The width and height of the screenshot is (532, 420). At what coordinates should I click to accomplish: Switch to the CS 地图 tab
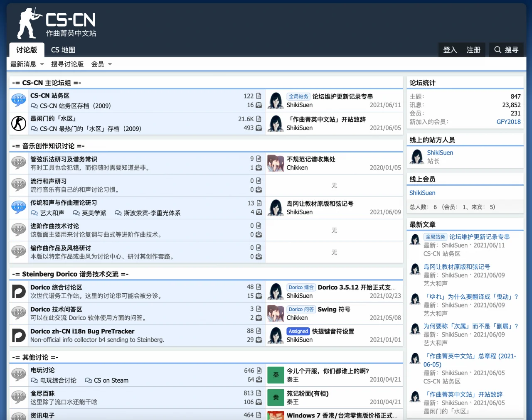click(x=63, y=50)
